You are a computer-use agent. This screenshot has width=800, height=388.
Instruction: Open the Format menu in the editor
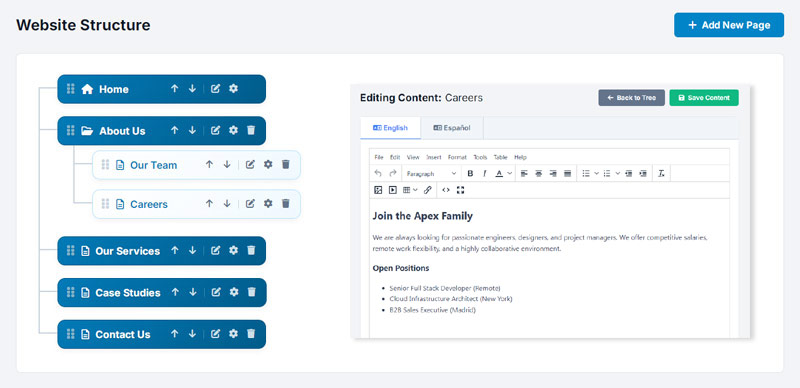pos(457,157)
